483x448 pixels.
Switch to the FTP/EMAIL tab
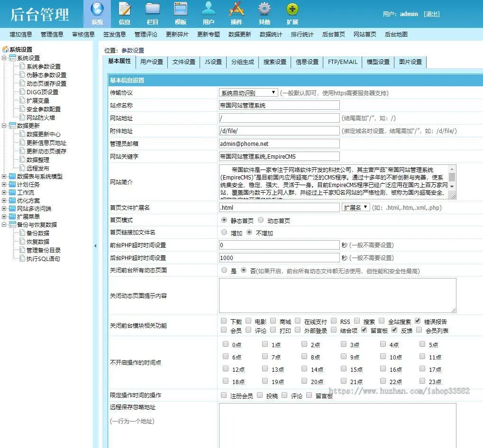[x=343, y=62]
